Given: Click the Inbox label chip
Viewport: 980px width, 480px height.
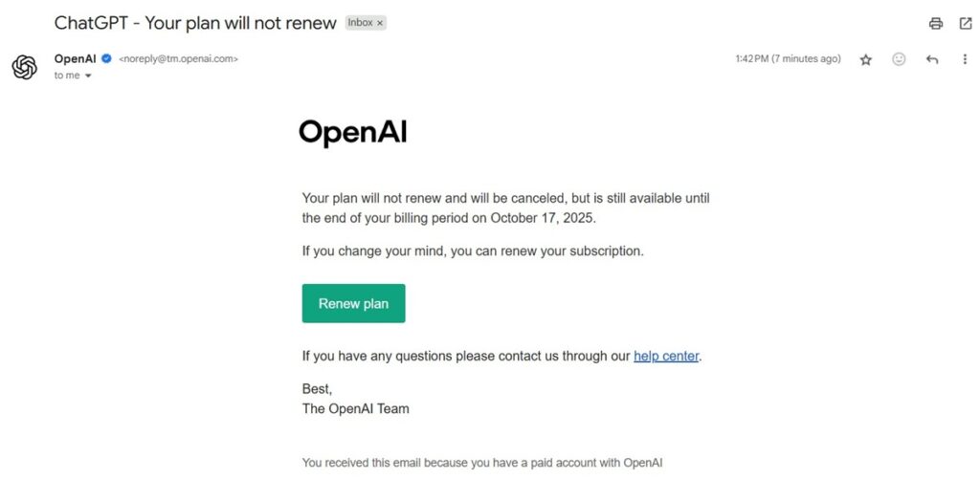Looking at the screenshot, I should pyautogui.click(x=361, y=23).
